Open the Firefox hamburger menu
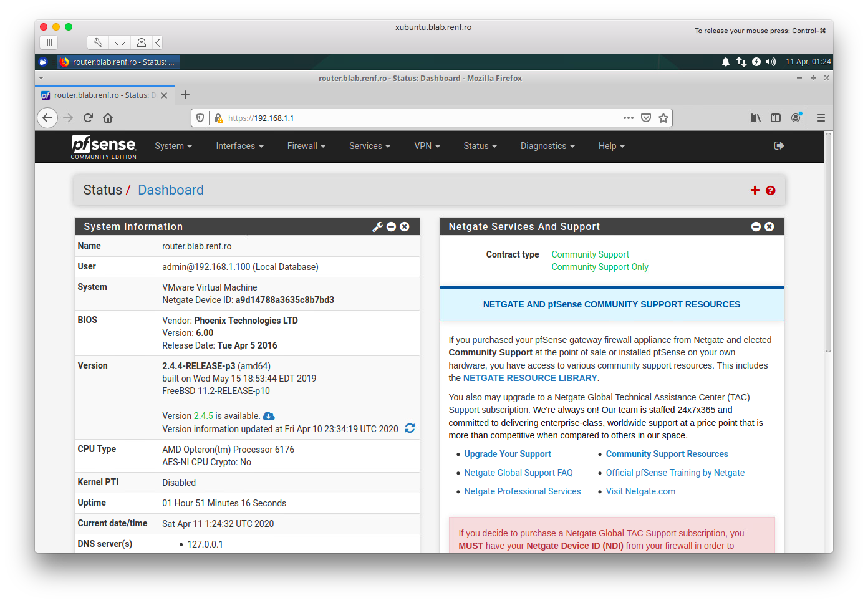 (821, 118)
